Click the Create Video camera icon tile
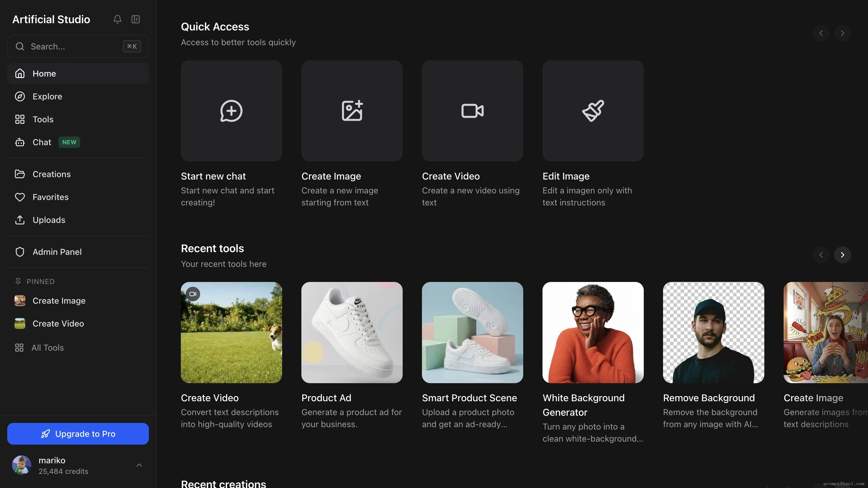 click(472, 111)
